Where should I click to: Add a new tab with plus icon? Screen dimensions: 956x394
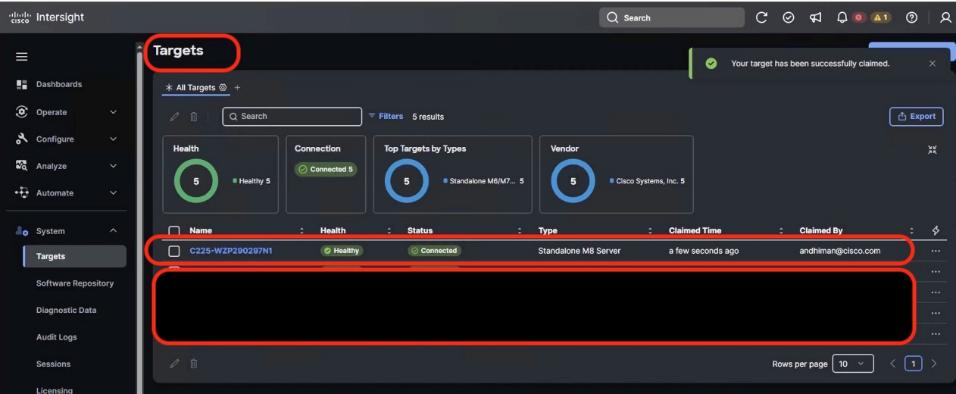click(x=237, y=88)
